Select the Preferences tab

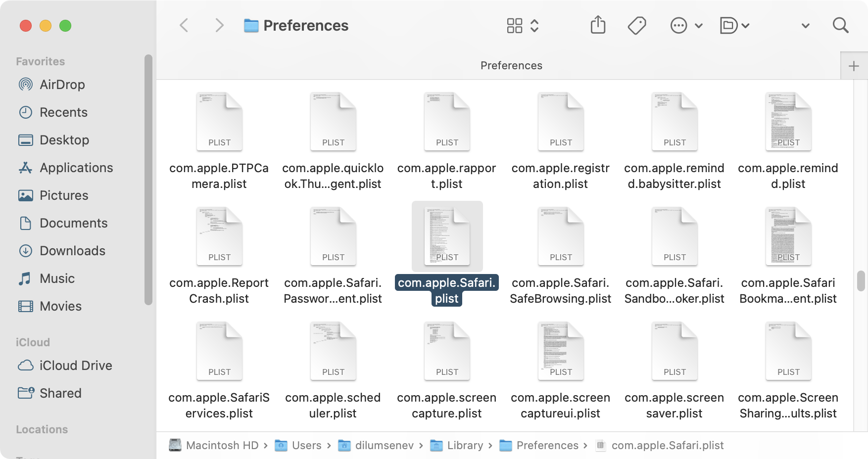pos(511,65)
